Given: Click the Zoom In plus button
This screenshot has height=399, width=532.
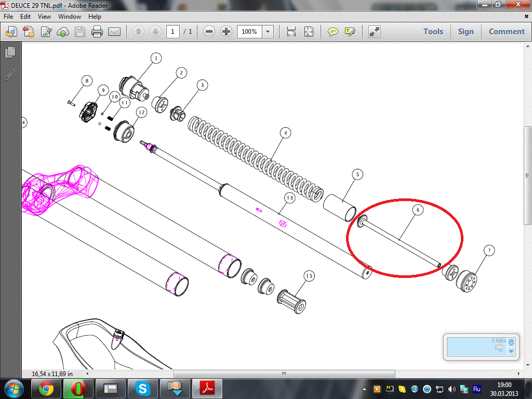Looking at the screenshot, I should click(226, 32).
